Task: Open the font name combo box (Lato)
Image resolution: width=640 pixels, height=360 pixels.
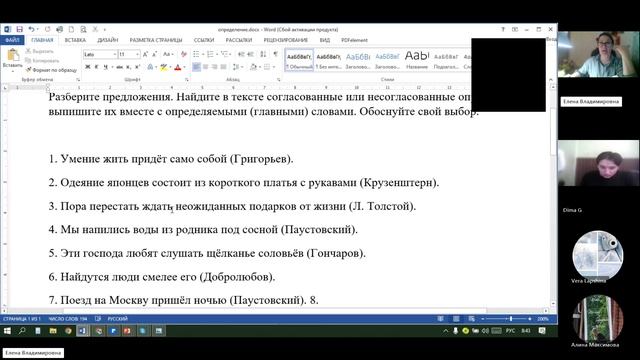Action: click(x=100, y=54)
